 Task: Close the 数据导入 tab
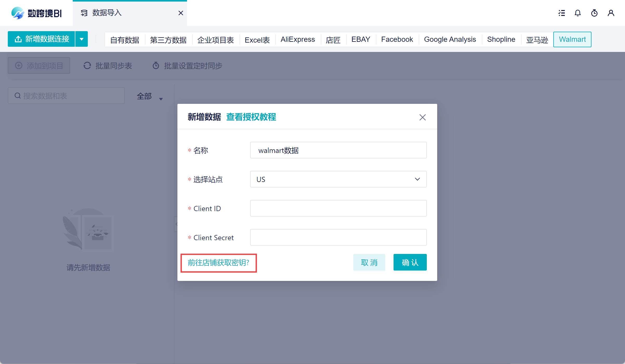181,13
